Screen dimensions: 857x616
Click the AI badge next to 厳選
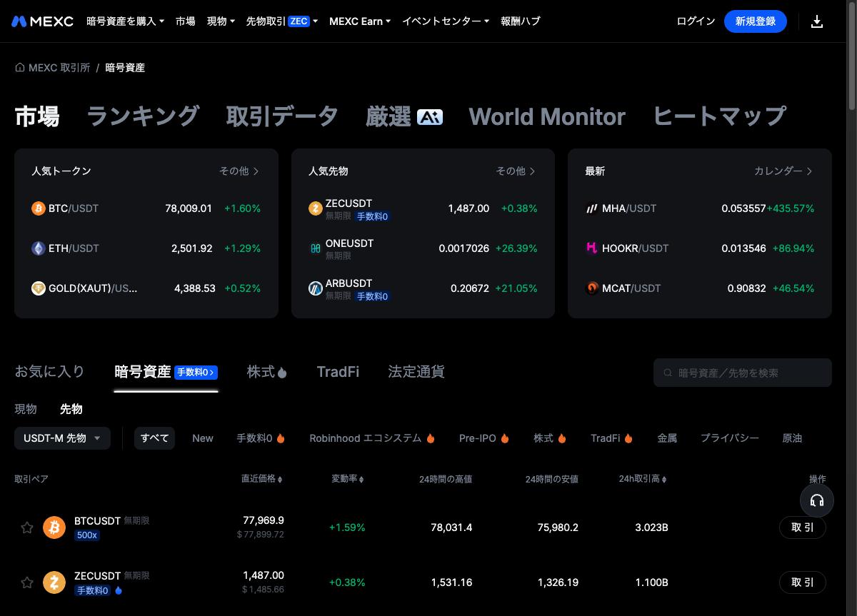[x=430, y=117]
